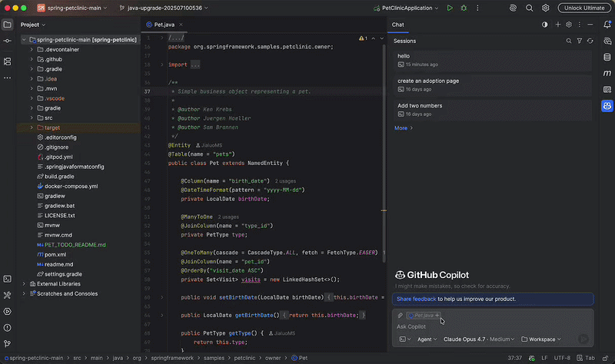This screenshot has height=364, width=615.
Task: Show more tool windows ellipsis
Action: click(8, 78)
